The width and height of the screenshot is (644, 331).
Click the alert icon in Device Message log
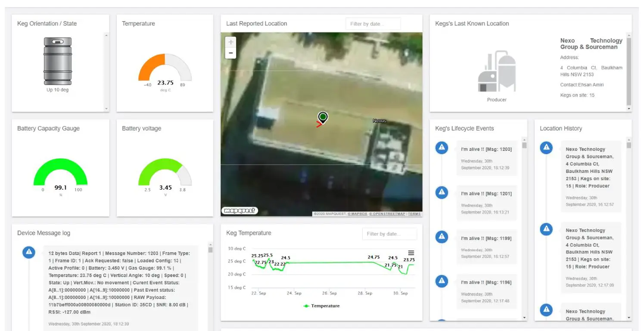28,252
